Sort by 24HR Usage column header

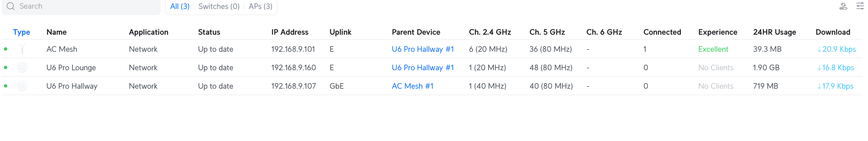point(774,32)
